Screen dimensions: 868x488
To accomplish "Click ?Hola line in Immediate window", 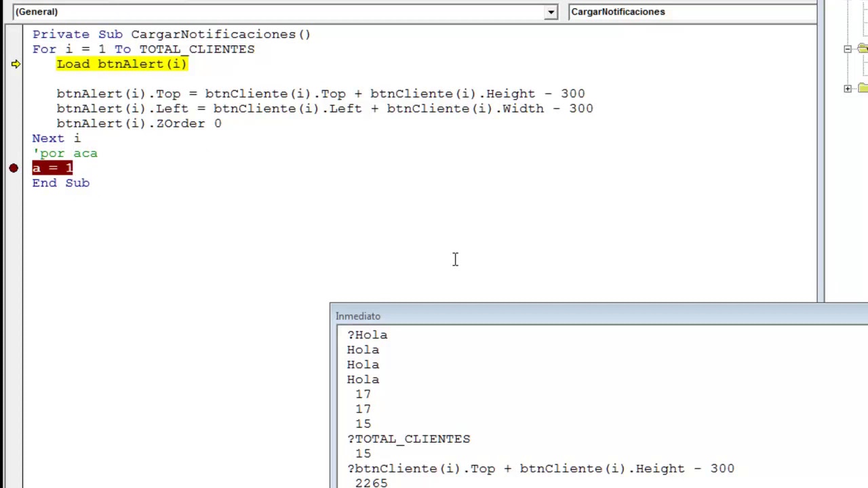I will point(367,335).
